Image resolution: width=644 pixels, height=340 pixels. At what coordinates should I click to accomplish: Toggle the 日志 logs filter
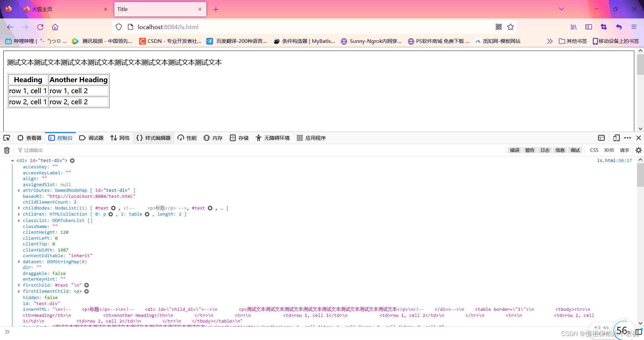point(545,150)
